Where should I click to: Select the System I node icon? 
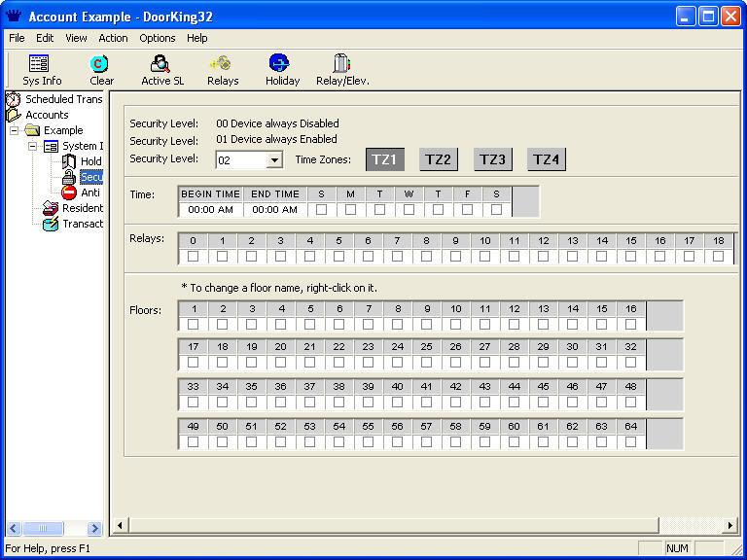[x=51, y=146]
